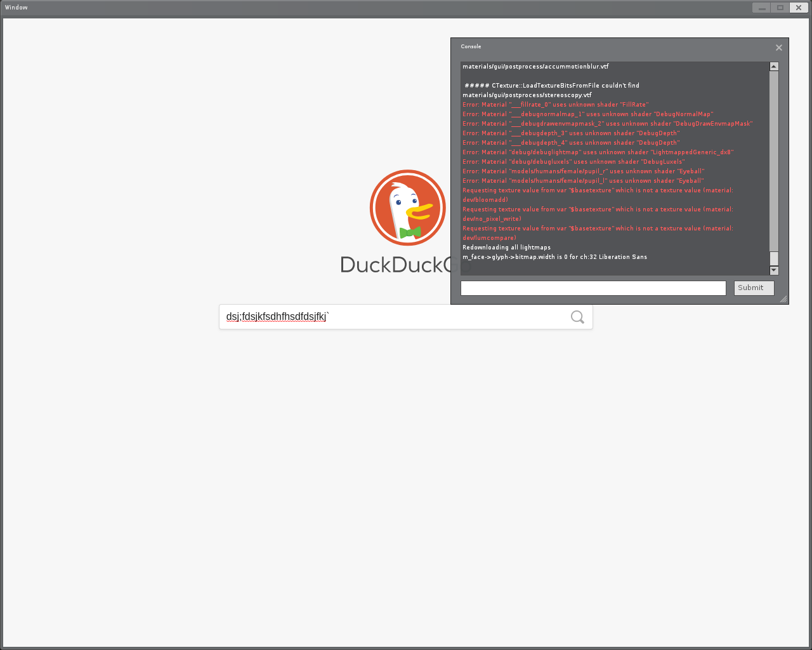812x650 pixels.
Task: Minimize the application window
Action: (x=761, y=7)
